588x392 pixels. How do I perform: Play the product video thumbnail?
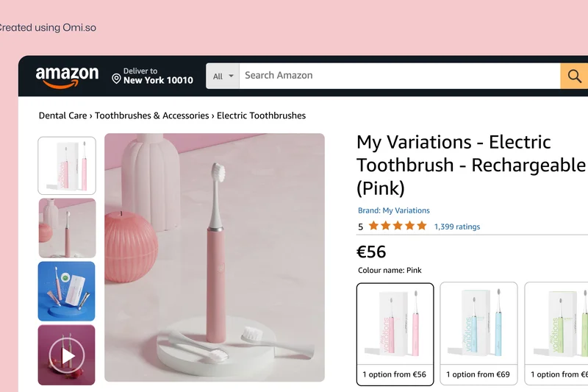tap(67, 355)
